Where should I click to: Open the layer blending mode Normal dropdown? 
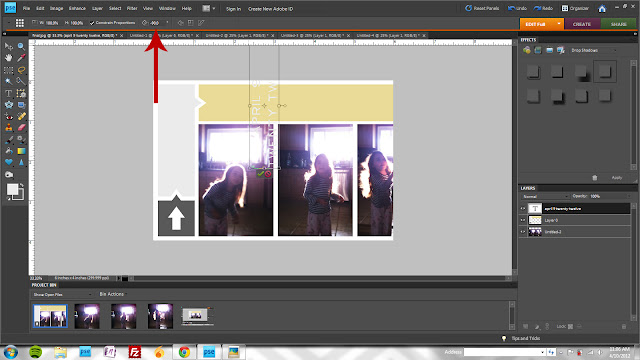point(545,196)
